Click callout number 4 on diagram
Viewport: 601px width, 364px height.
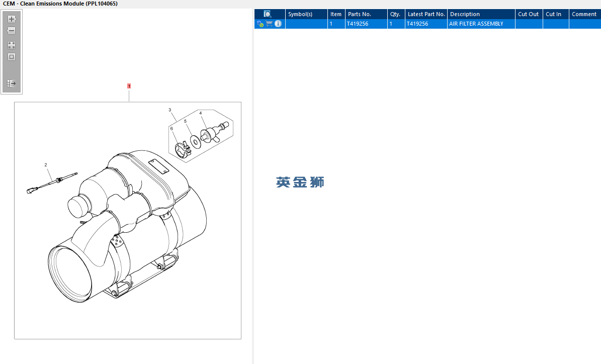click(201, 113)
